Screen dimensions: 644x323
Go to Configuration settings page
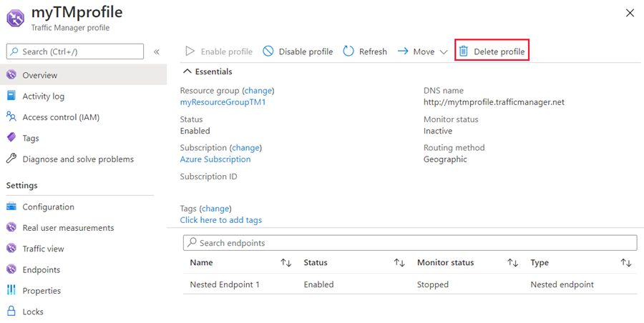point(48,207)
